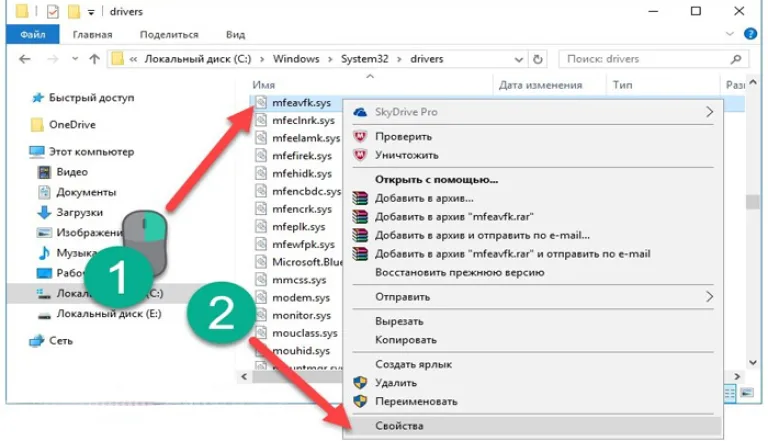768x441 pixels.
Task: Sort by the Тип column header
Action: 622,85
